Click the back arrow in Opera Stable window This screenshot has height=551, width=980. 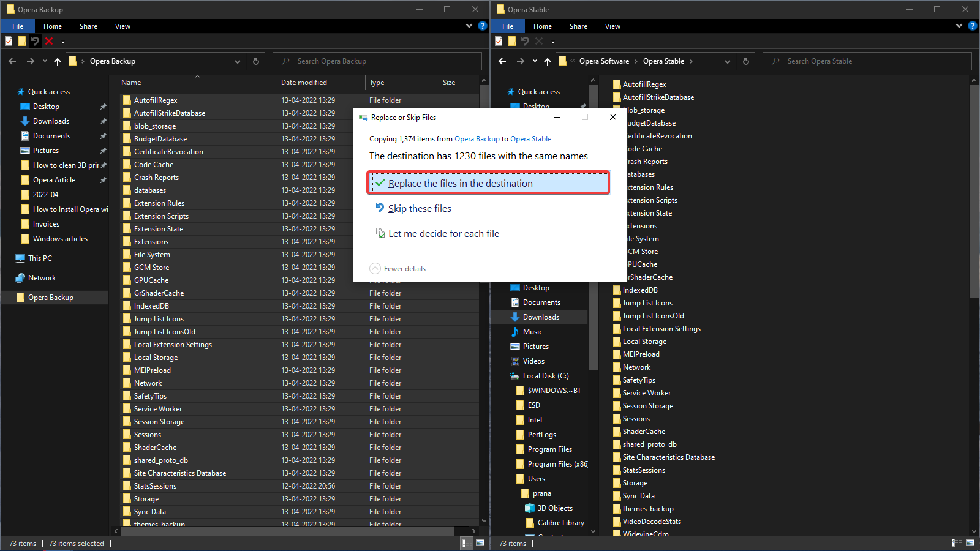pos(502,61)
